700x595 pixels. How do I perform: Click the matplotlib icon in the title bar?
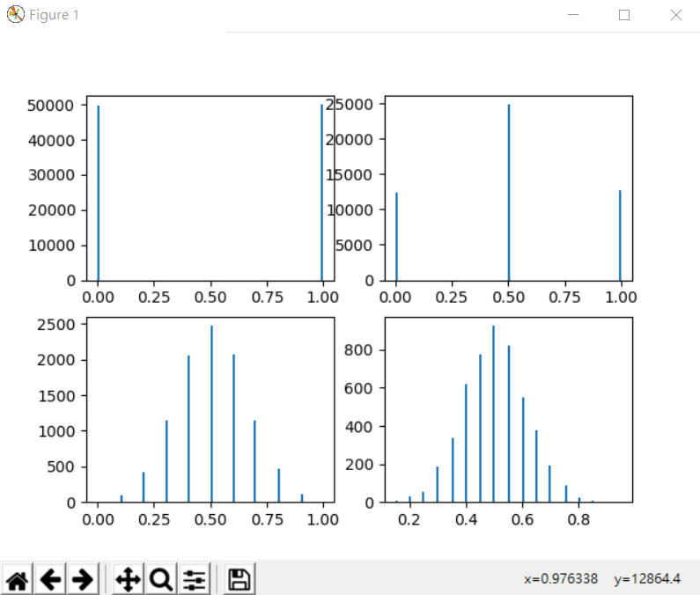pos(15,15)
